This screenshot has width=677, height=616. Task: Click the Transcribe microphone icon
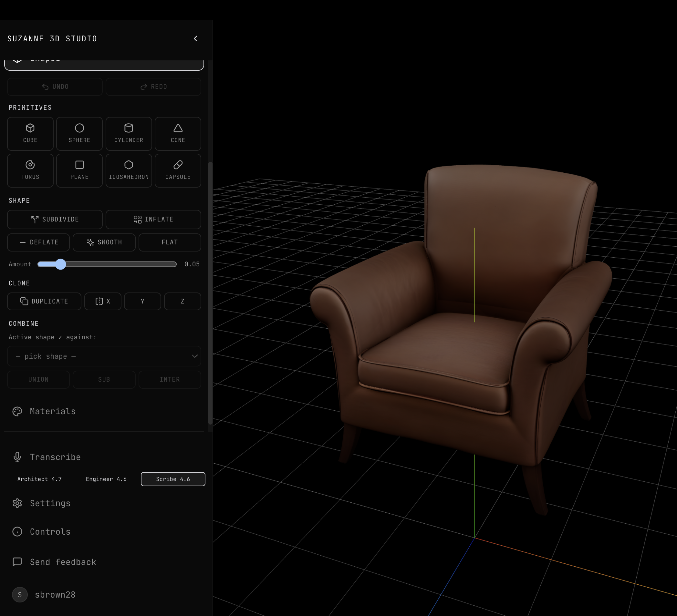[17, 457]
